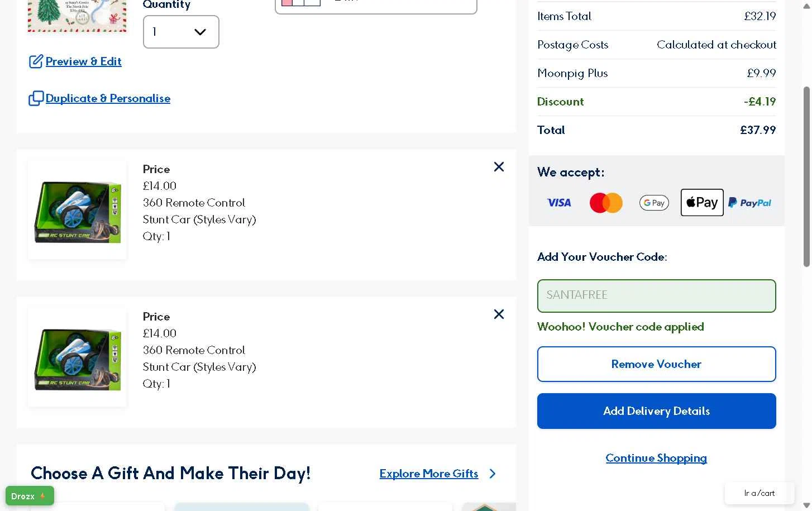Open the Duplicate & Personalise link
Viewport: 812px width, 511px height.
click(108, 98)
